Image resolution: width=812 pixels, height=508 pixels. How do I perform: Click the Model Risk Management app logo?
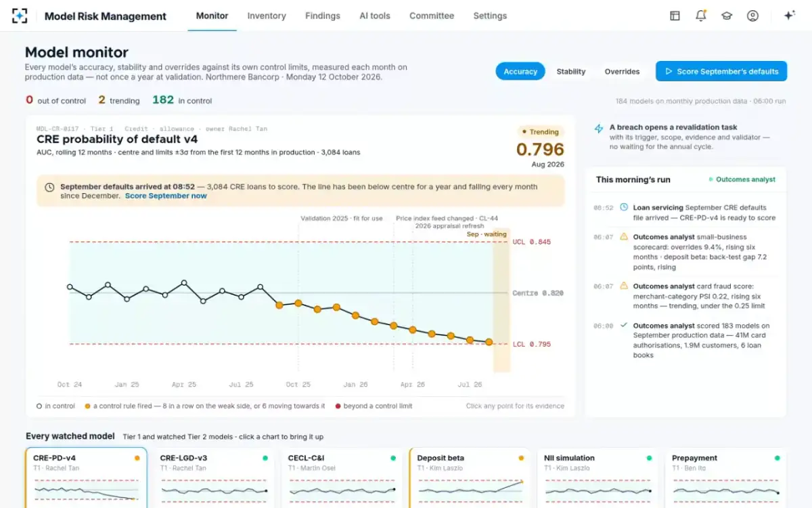tap(20, 16)
